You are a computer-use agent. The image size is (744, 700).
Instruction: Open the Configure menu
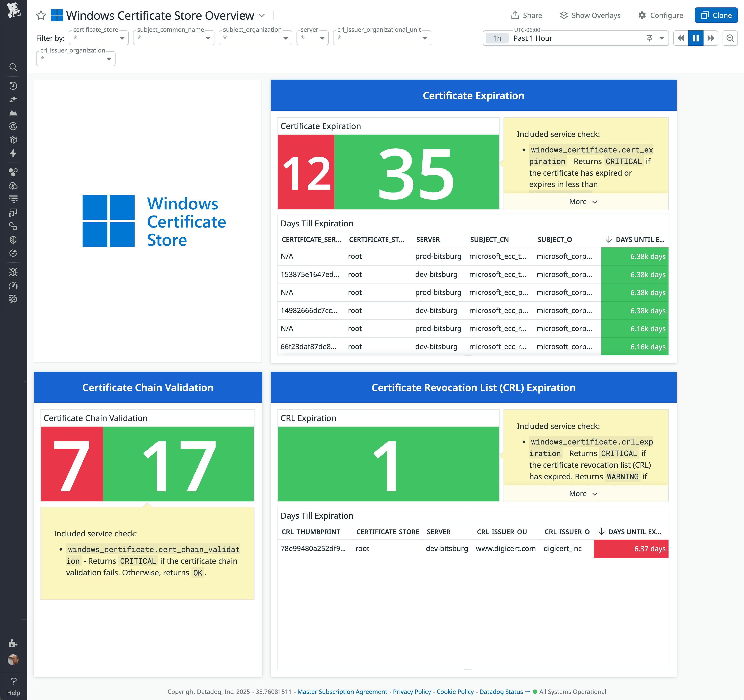click(x=661, y=15)
